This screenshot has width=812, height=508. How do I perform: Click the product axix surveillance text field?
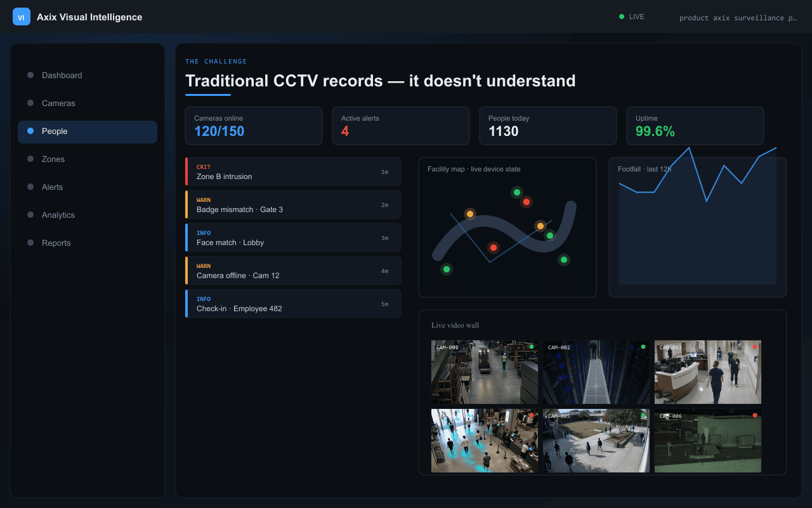(738, 18)
